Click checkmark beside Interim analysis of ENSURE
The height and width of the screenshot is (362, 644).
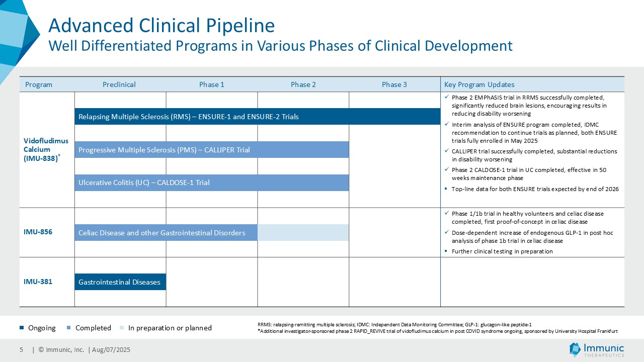(x=447, y=124)
